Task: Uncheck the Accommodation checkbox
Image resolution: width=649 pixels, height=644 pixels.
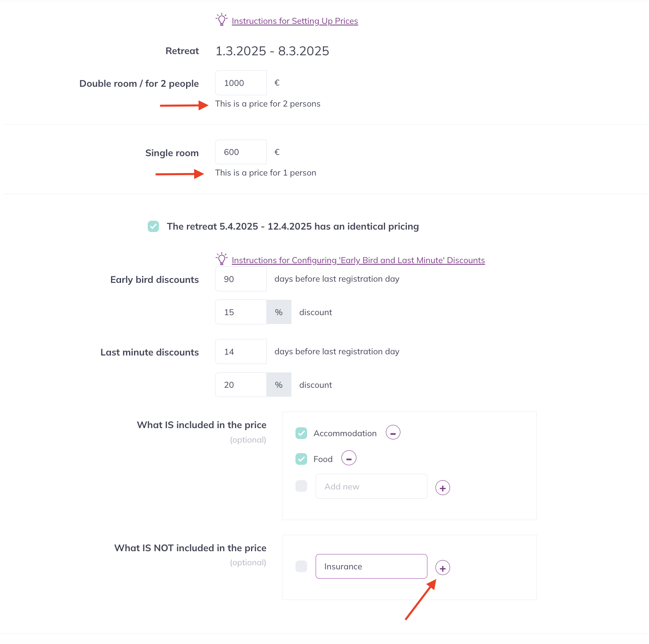Action: tap(301, 433)
